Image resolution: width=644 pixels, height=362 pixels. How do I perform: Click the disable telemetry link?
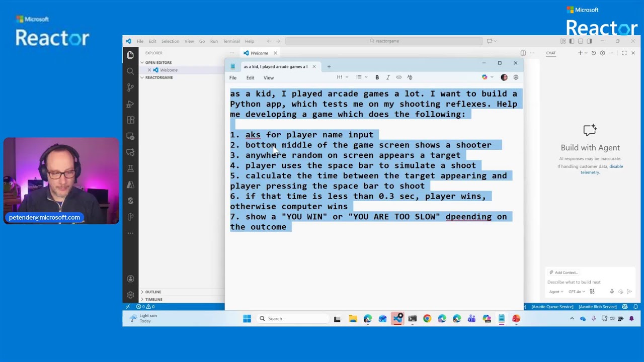pyautogui.click(x=602, y=169)
